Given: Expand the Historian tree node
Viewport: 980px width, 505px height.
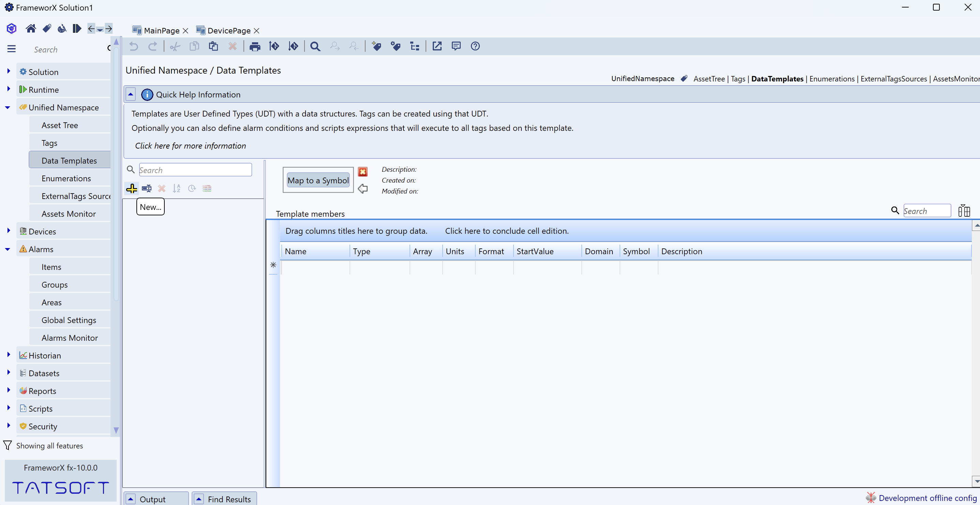Looking at the screenshot, I should click(x=9, y=354).
